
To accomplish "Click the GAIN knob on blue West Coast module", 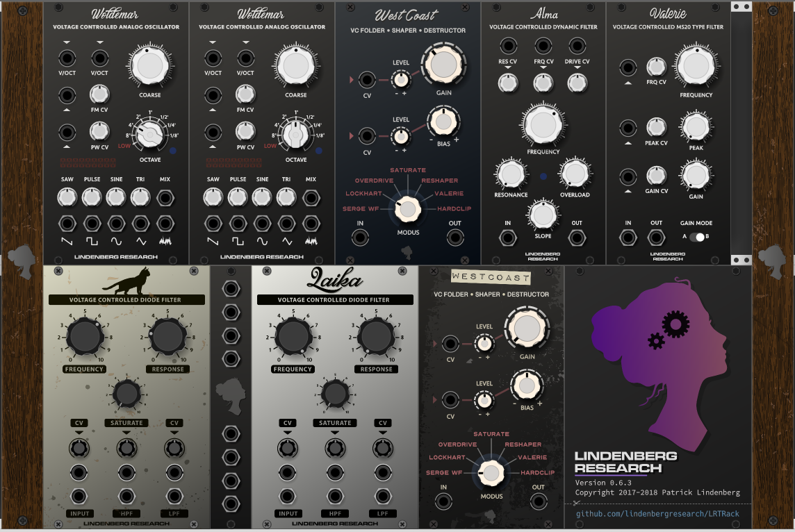I will pyautogui.click(x=443, y=65).
